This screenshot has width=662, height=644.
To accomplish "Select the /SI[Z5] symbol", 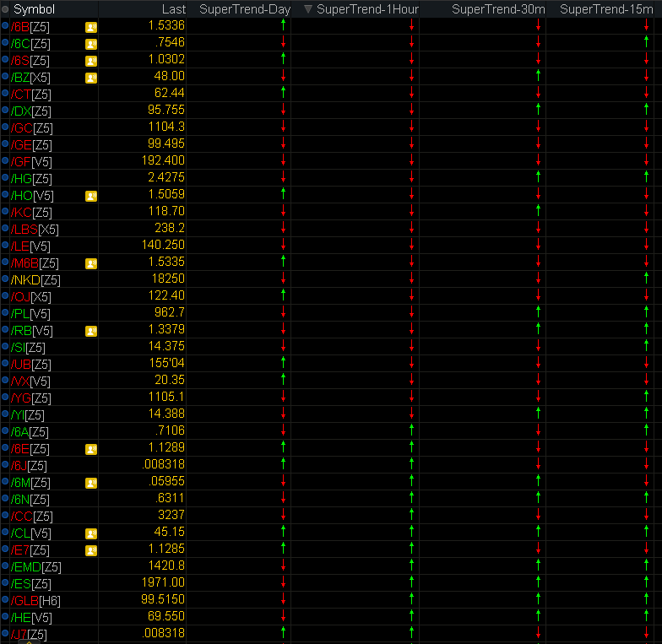I will point(28,348).
